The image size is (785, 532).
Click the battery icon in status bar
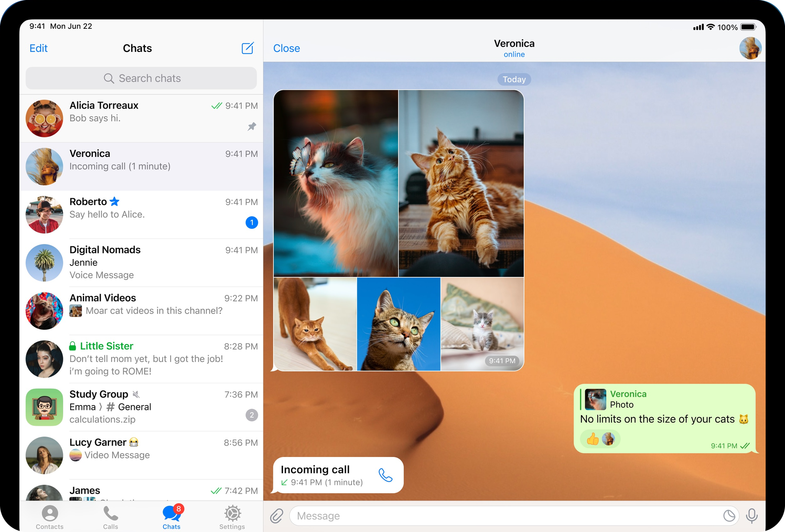749,27
